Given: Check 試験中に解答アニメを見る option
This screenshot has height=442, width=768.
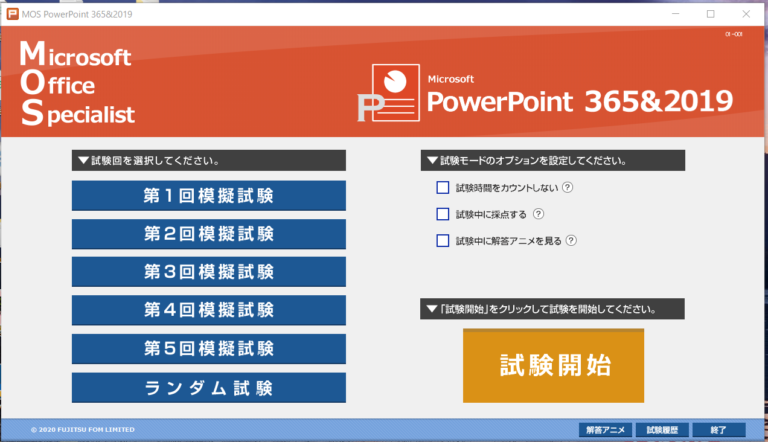Looking at the screenshot, I should tap(443, 241).
